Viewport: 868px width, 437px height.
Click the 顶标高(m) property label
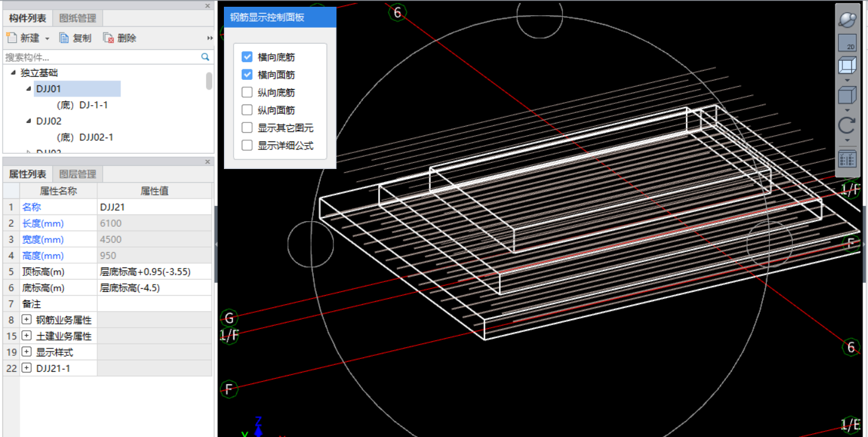coord(43,272)
